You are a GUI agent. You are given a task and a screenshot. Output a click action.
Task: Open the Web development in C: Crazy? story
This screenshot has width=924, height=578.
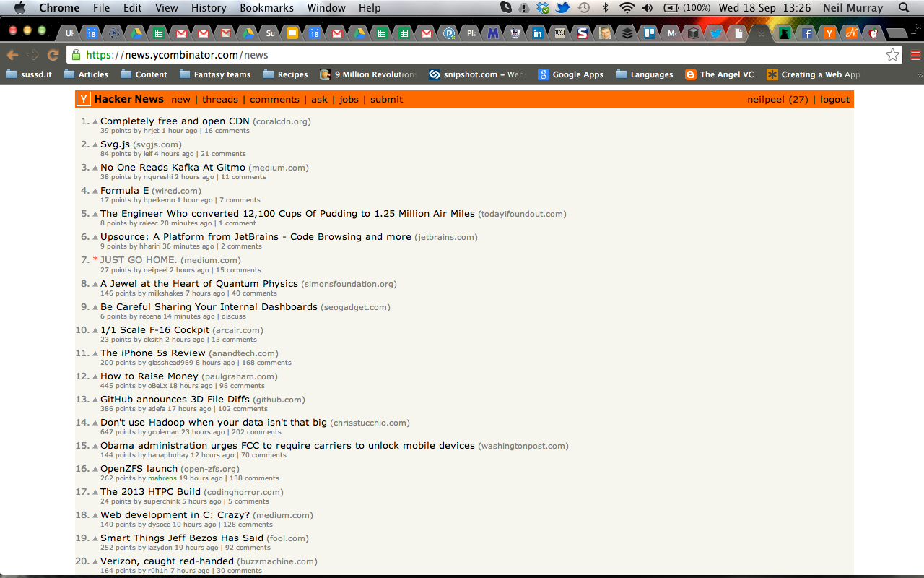pos(175,515)
